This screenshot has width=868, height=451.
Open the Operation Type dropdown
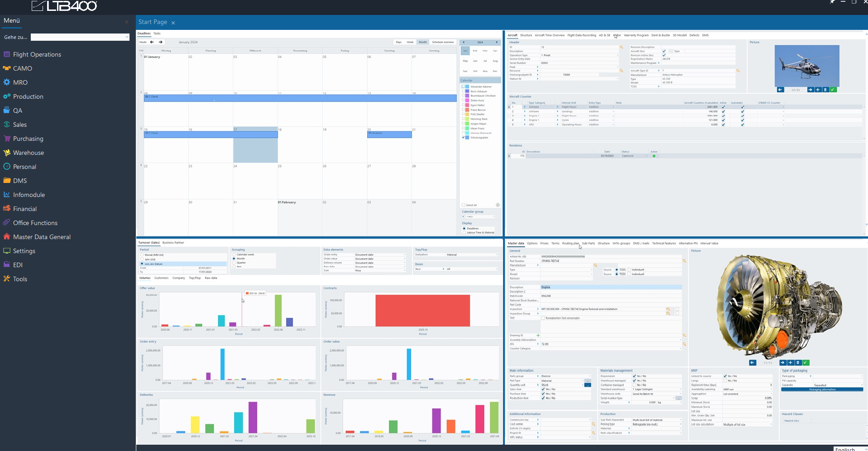[618, 55]
